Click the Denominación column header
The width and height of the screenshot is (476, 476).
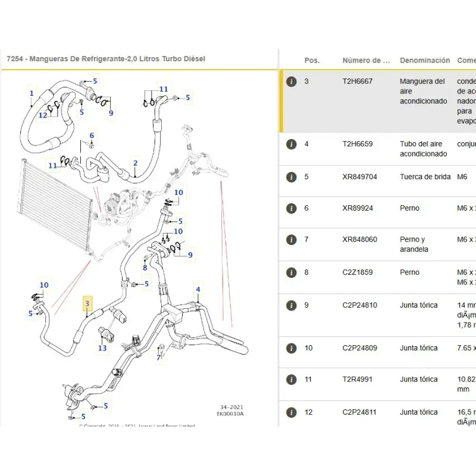click(x=424, y=60)
